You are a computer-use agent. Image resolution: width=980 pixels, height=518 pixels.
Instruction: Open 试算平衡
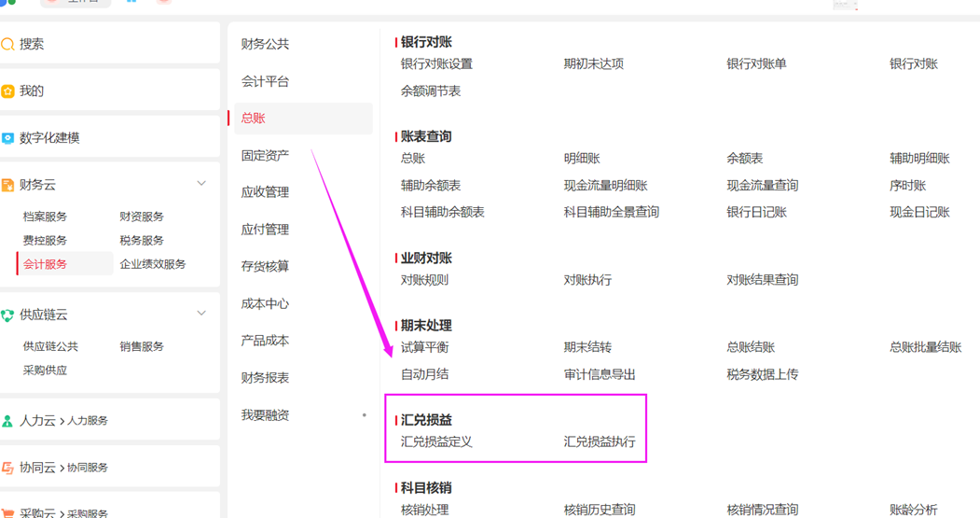click(x=424, y=348)
